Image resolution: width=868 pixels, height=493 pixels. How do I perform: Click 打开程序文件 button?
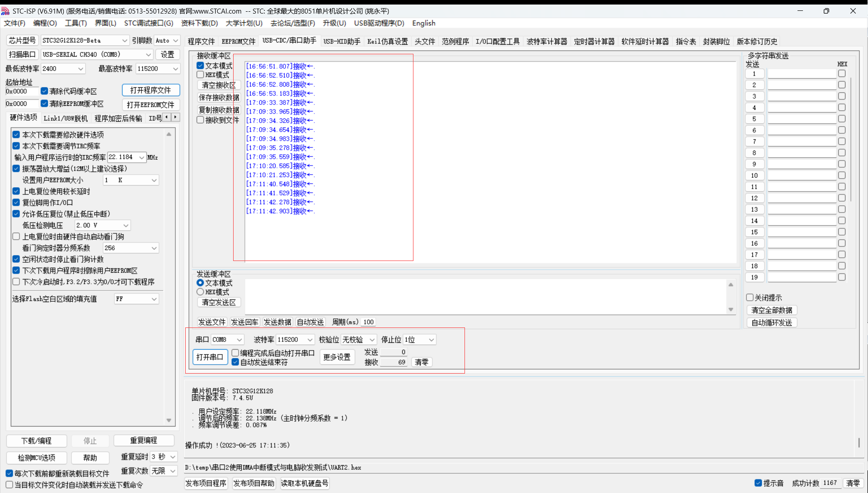(151, 90)
